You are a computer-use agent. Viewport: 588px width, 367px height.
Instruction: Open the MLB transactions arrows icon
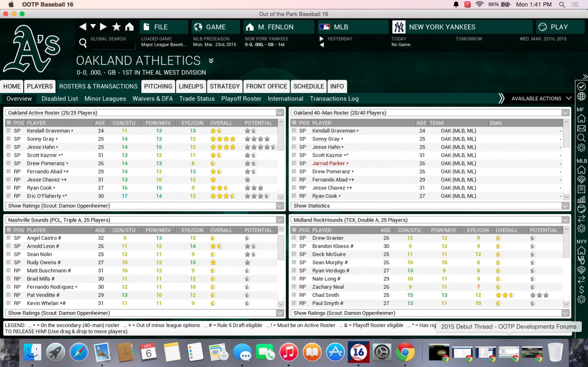[x=581, y=219]
